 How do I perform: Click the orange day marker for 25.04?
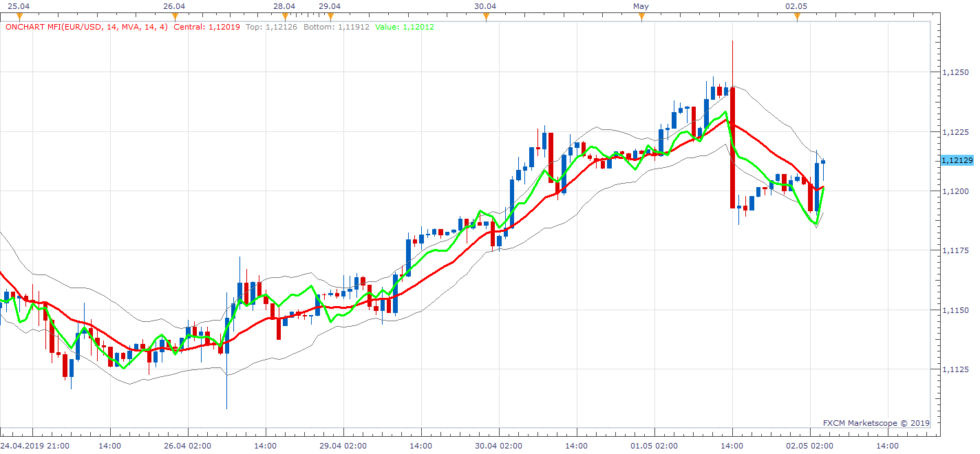19,17
